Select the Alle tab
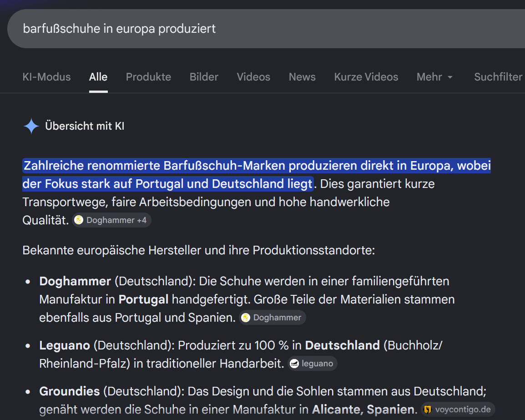This screenshot has height=420, width=525. coord(98,77)
